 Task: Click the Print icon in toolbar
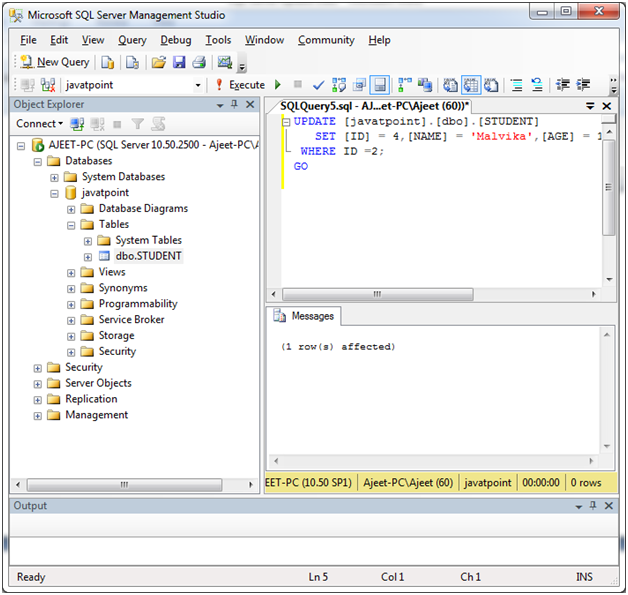click(x=199, y=62)
